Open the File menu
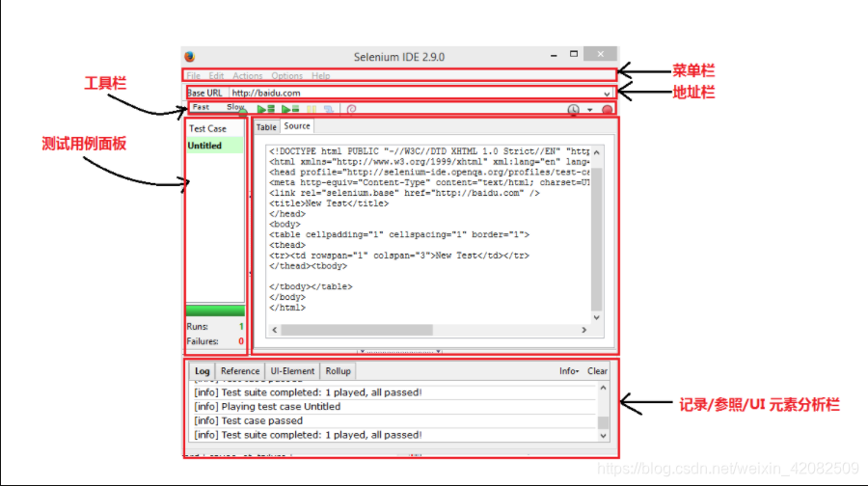The height and width of the screenshot is (486, 868). [x=193, y=76]
